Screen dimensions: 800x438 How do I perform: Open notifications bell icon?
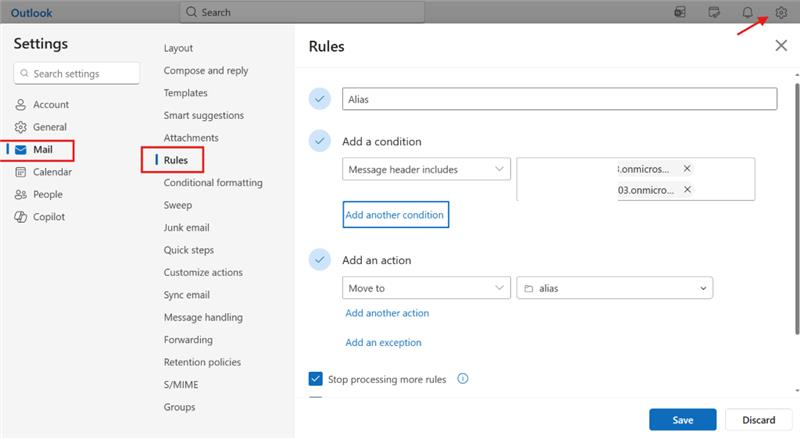click(747, 12)
